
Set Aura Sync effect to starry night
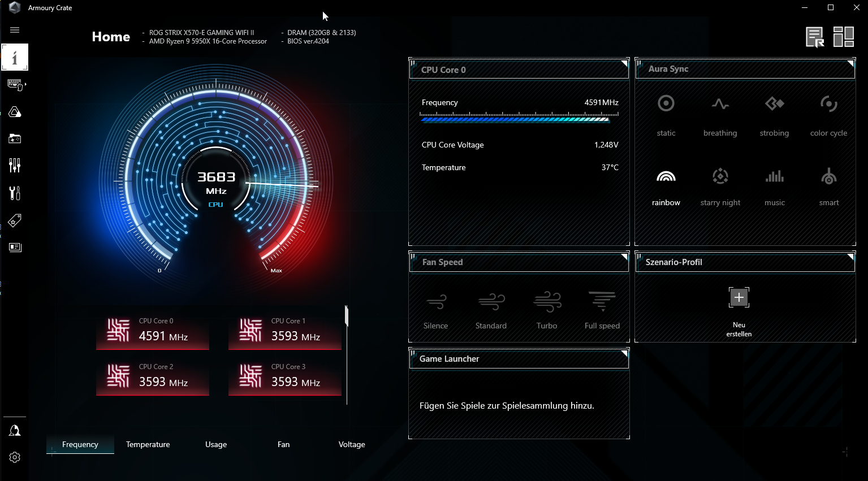(x=720, y=187)
